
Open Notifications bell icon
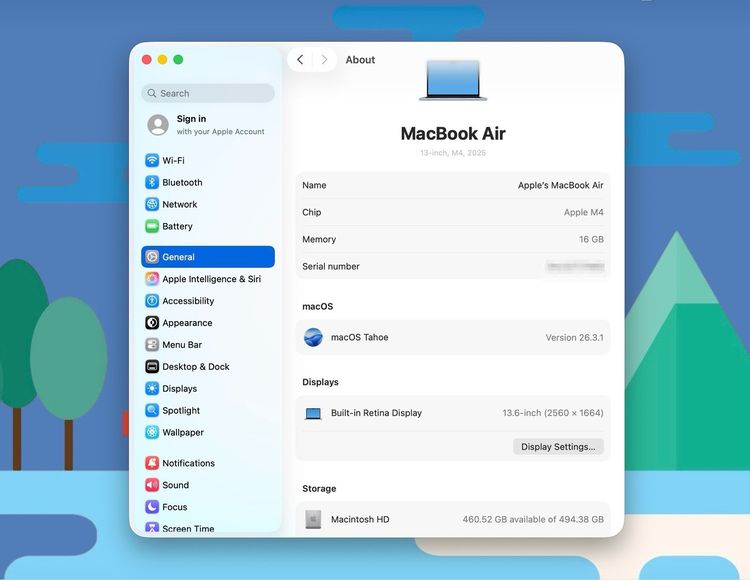coord(152,463)
